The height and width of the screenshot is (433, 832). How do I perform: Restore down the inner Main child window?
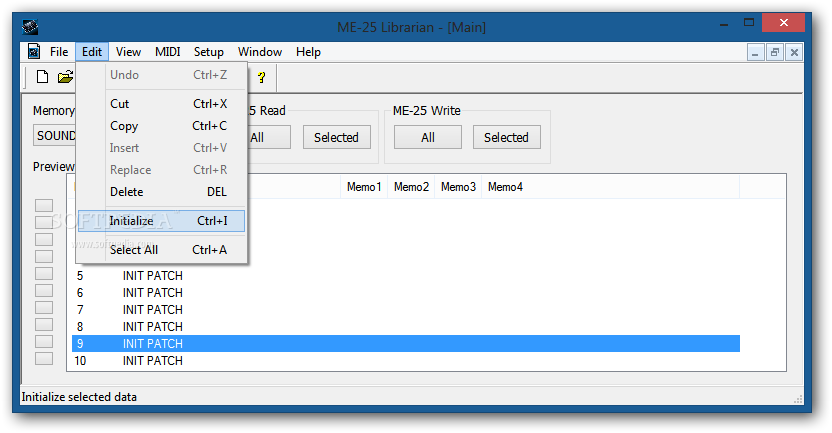[x=775, y=52]
